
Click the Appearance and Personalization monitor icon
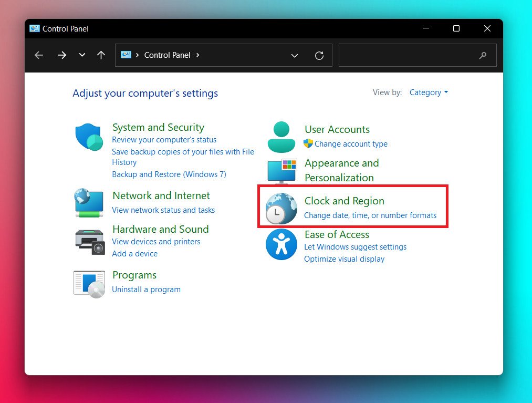[x=283, y=171]
